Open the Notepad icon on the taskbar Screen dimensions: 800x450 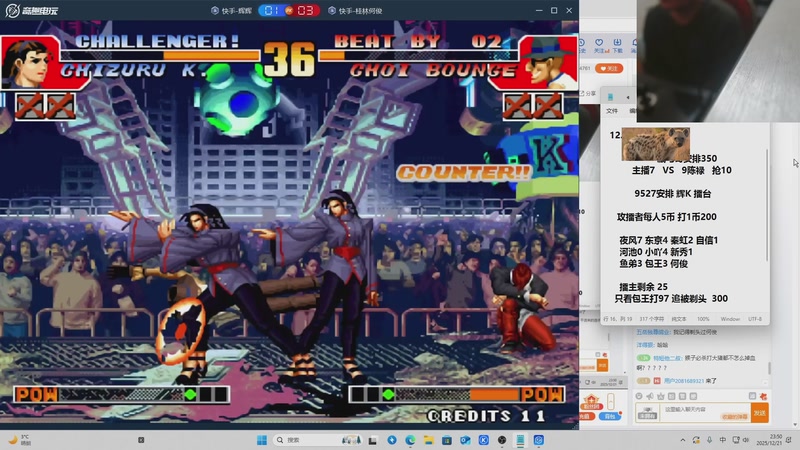pos(520,440)
